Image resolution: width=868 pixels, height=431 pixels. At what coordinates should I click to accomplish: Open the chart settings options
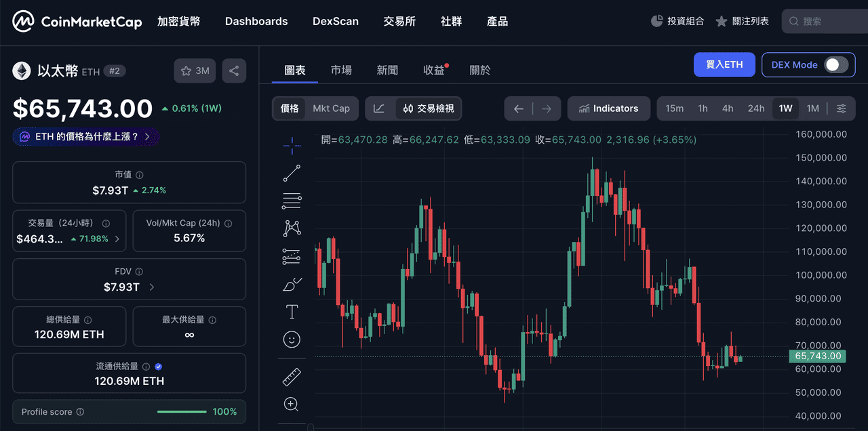[x=842, y=108]
